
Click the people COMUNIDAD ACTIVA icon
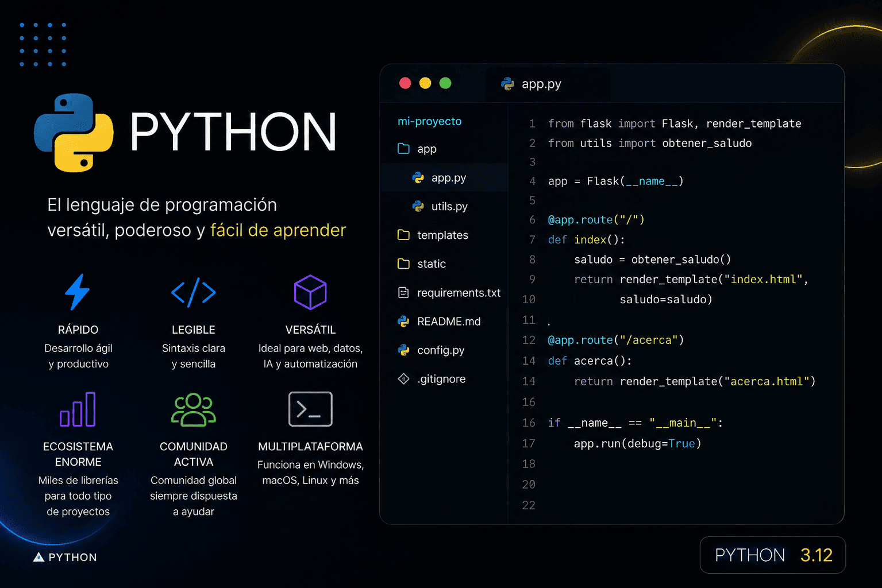coord(194,409)
